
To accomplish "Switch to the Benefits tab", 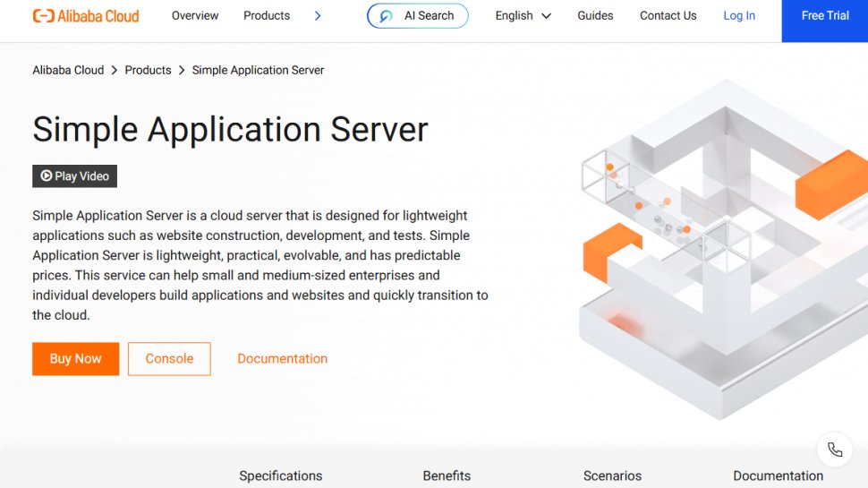I will click(x=447, y=475).
